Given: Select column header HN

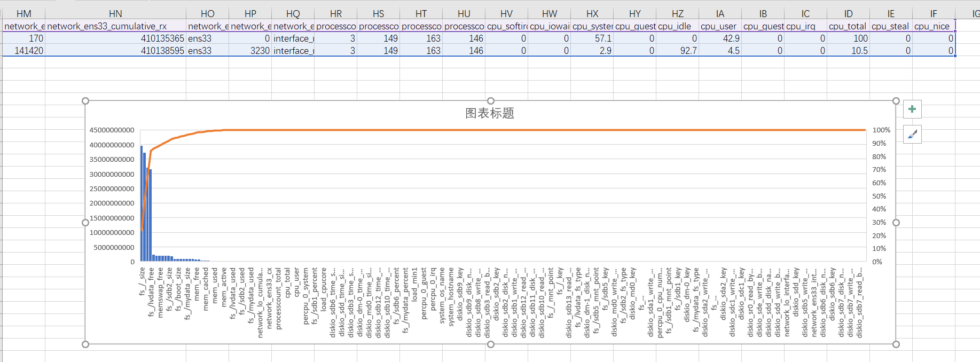Looking at the screenshot, I should pyautogui.click(x=115, y=14).
